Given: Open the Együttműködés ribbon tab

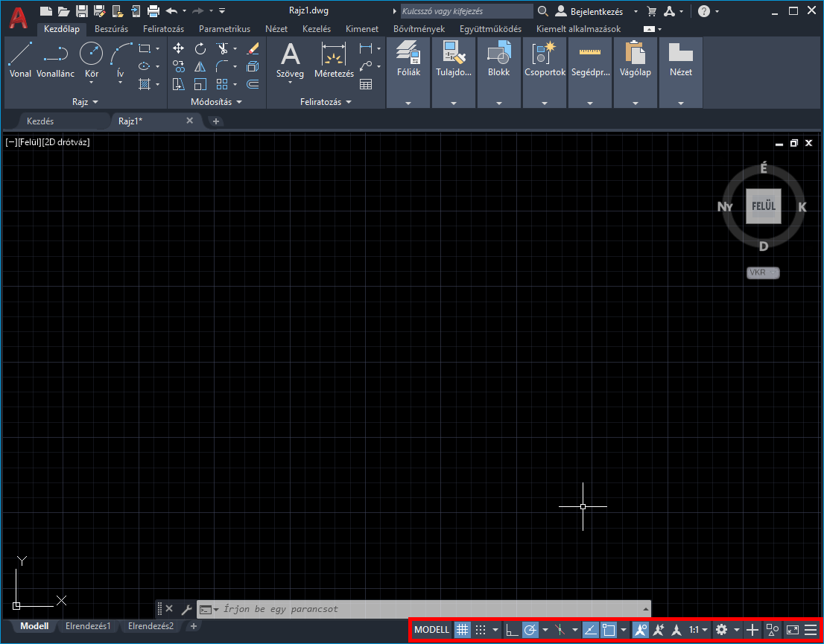Looking at the screenshot, I should (490, 29).
